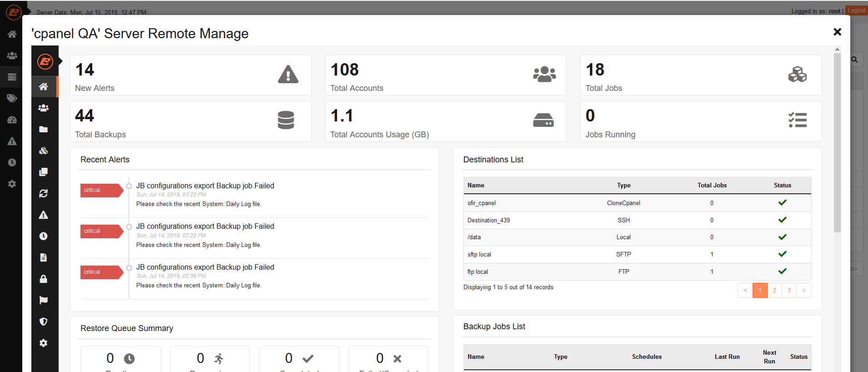Click the Logout button
Image resolution: width=868 pixels, height=372 pixels.
pos(857,10)
